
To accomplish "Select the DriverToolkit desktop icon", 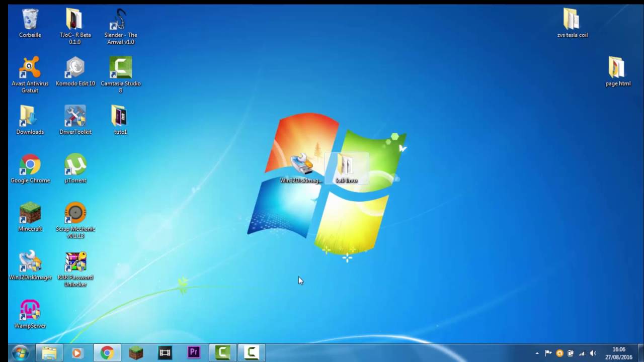I will pyautogui.click(x=75, y=120).
